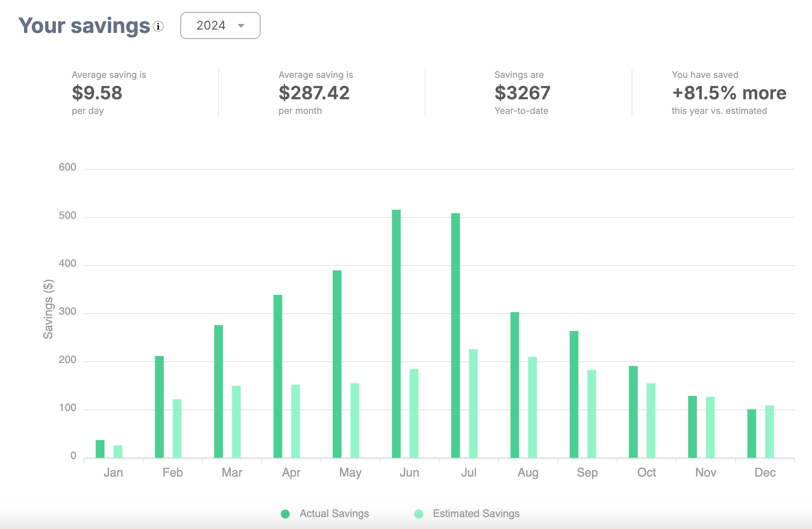Click the June actual savings bar

click(396, 333)
